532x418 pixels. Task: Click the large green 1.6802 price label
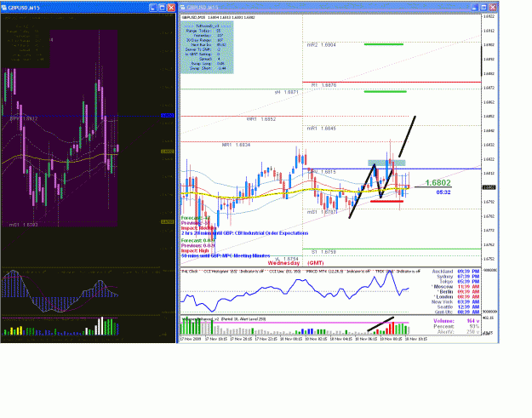coord(438,183)
